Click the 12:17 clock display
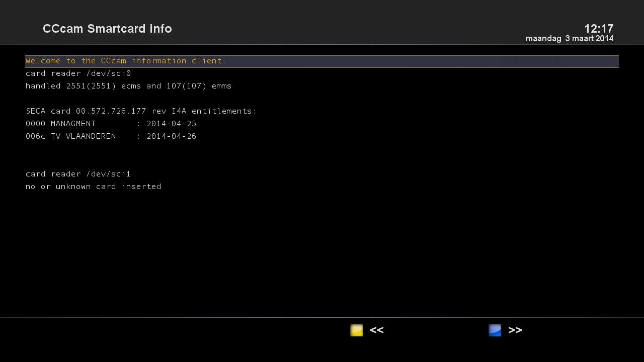 click(x=599, y=29)
